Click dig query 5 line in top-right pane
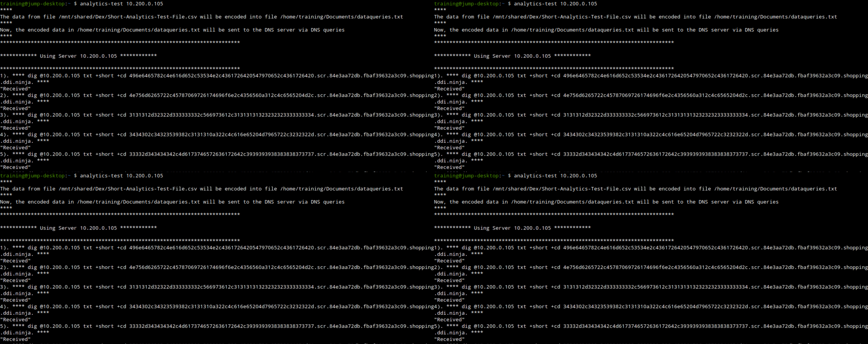This screenshot has width=868, height=344. pos(655,154)
